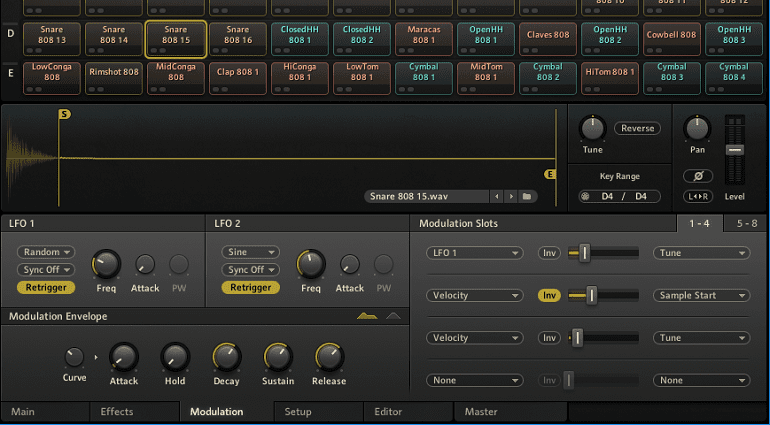Image resolution: width=770 pixels, height=425 pixels.
Task: Switch to the Editor tab
Action: 409,412
